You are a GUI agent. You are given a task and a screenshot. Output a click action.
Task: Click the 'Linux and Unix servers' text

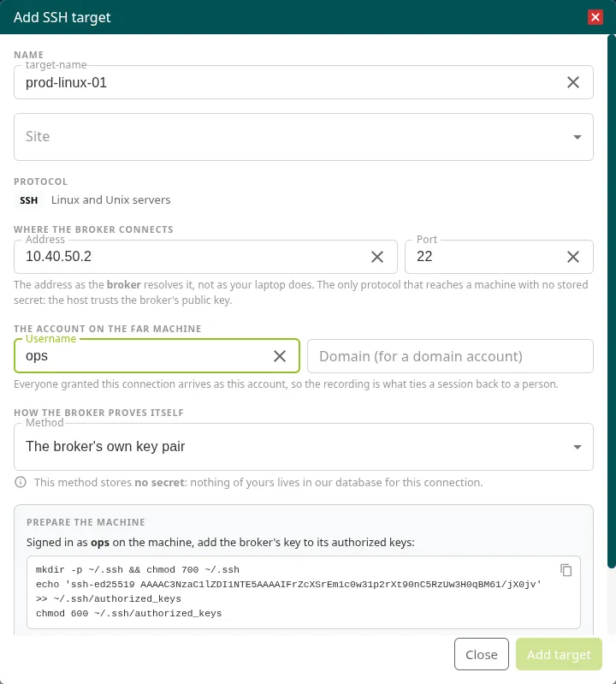coord(110,199)
